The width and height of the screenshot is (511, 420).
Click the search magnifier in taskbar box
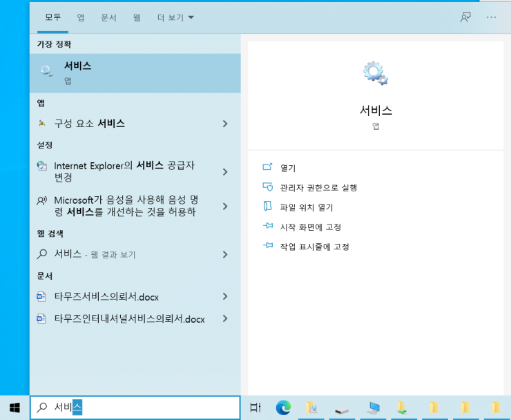coord(41,407)
